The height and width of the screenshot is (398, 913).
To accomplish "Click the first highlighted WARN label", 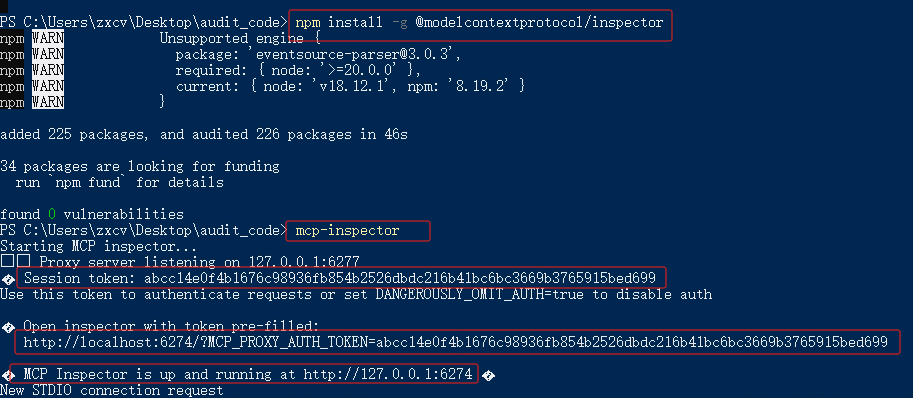I will [x=48, y=39].
